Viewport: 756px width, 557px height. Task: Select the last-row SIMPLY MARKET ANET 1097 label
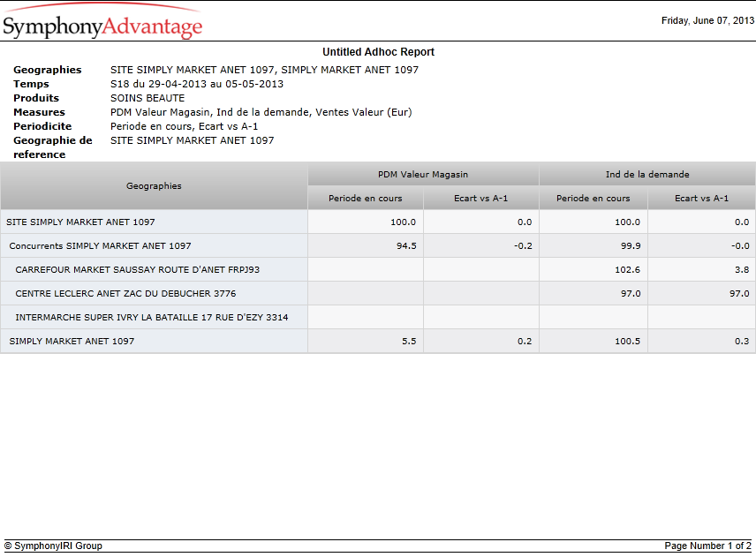72,341
